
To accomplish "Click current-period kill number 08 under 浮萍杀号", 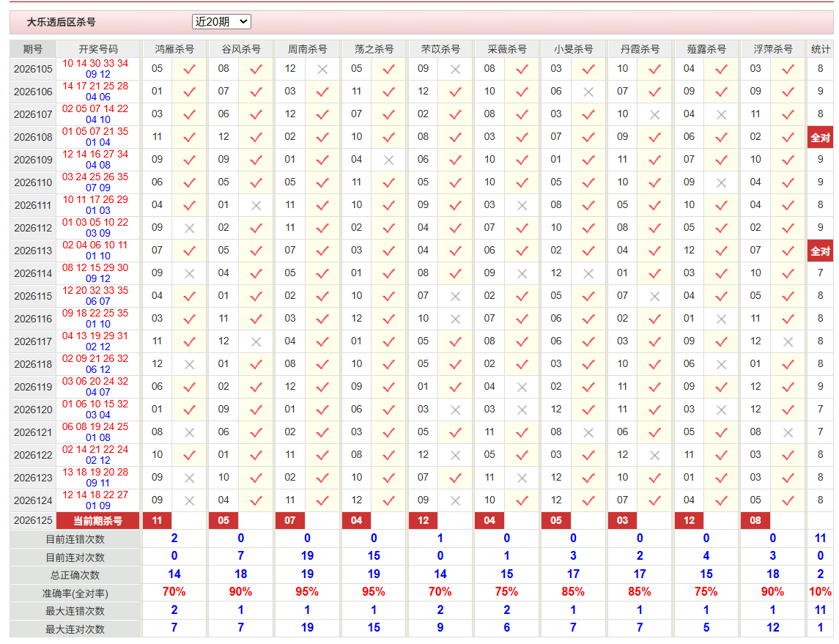I will coord(755,520).
